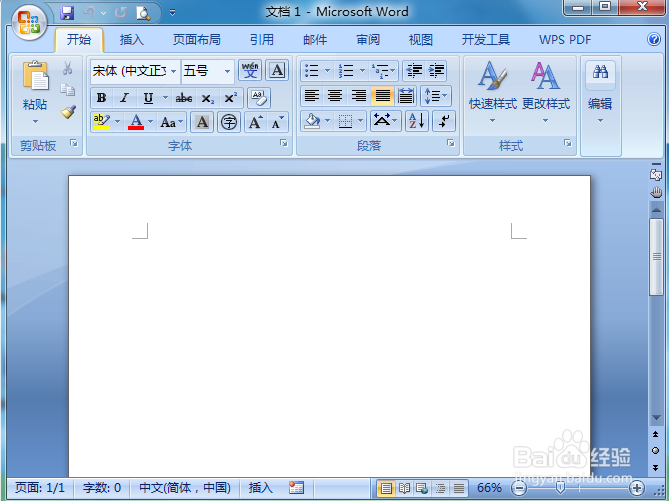Screen dimensions: 669x501
Task: Save the document from Quick Access toolbar
Action: [x=67, y=13]
